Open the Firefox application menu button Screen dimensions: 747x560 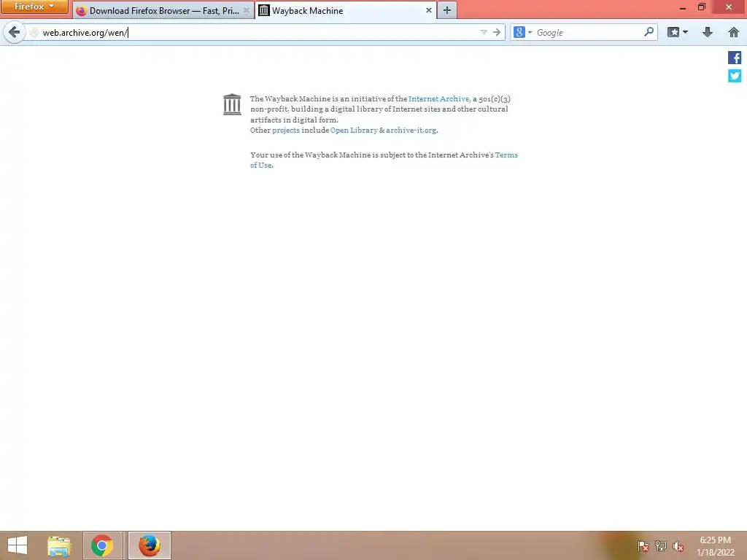[34, 7]
